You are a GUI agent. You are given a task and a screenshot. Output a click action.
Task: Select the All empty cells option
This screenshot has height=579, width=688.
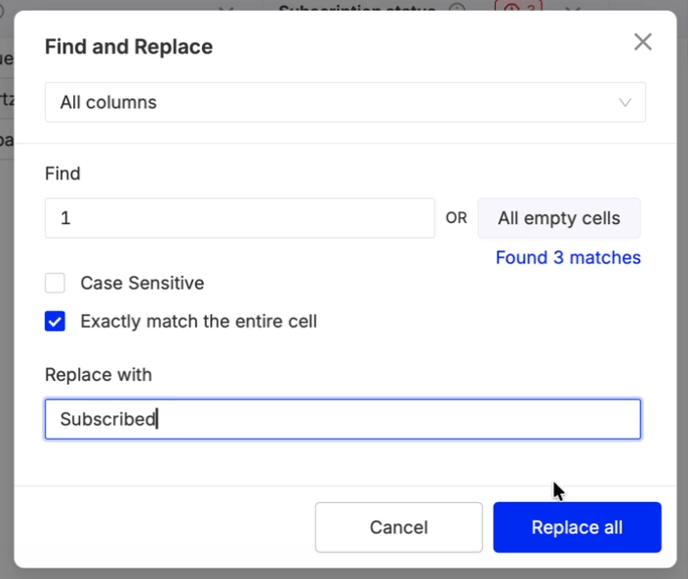[559, 218]
